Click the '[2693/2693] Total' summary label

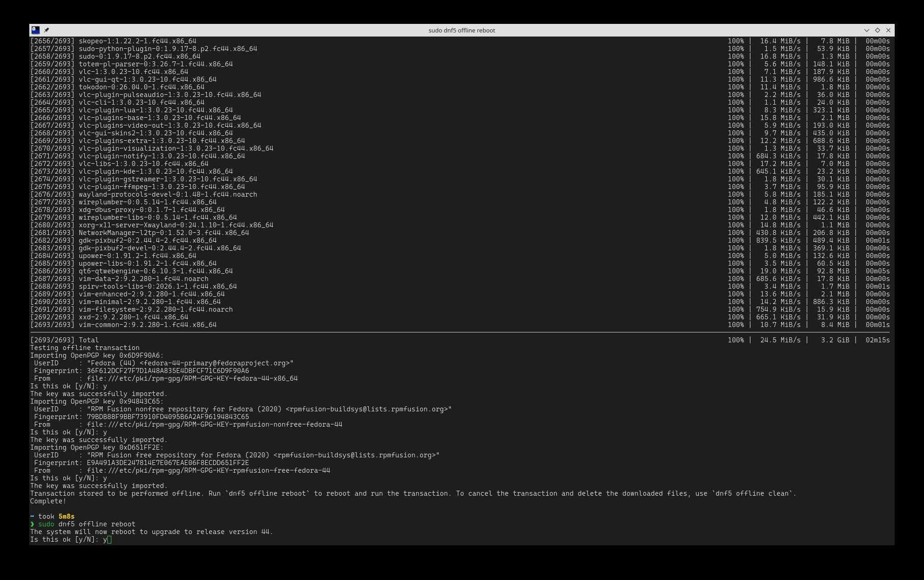coord(64,340)
